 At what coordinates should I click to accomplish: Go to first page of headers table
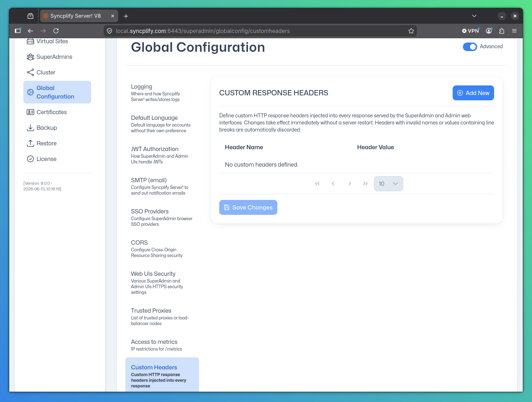click(x=317, y=184)
